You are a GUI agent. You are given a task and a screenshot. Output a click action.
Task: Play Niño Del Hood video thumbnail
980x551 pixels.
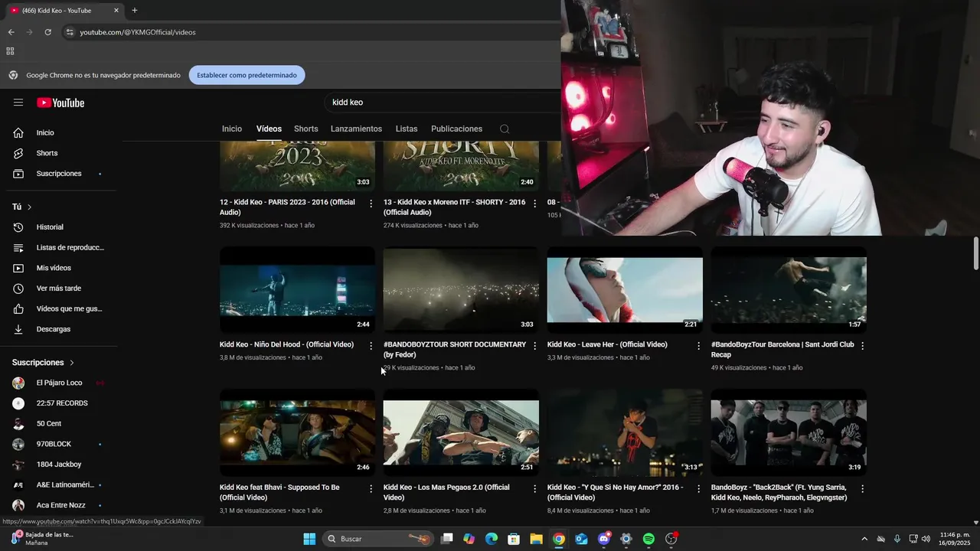pos(297,290)
